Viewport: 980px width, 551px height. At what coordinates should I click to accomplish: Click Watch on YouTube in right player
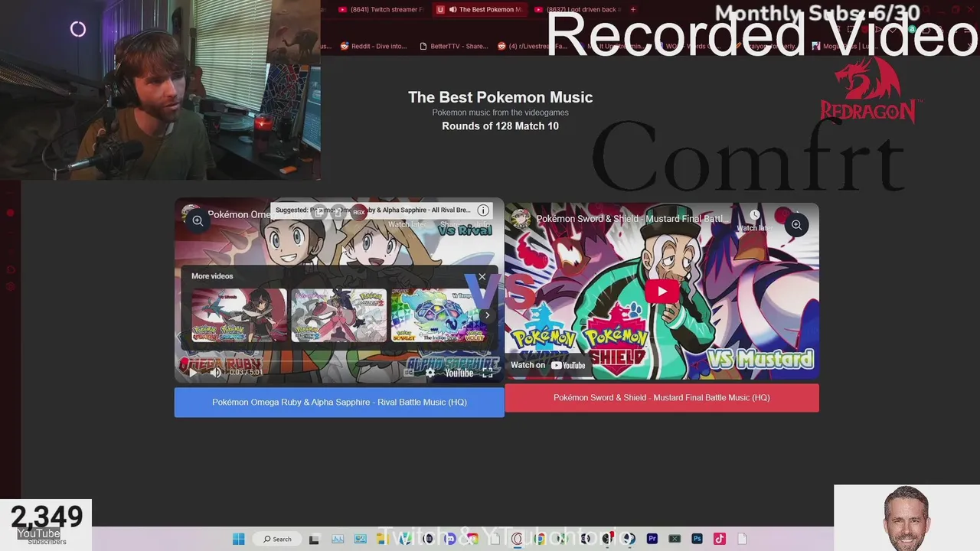point(547,365)
